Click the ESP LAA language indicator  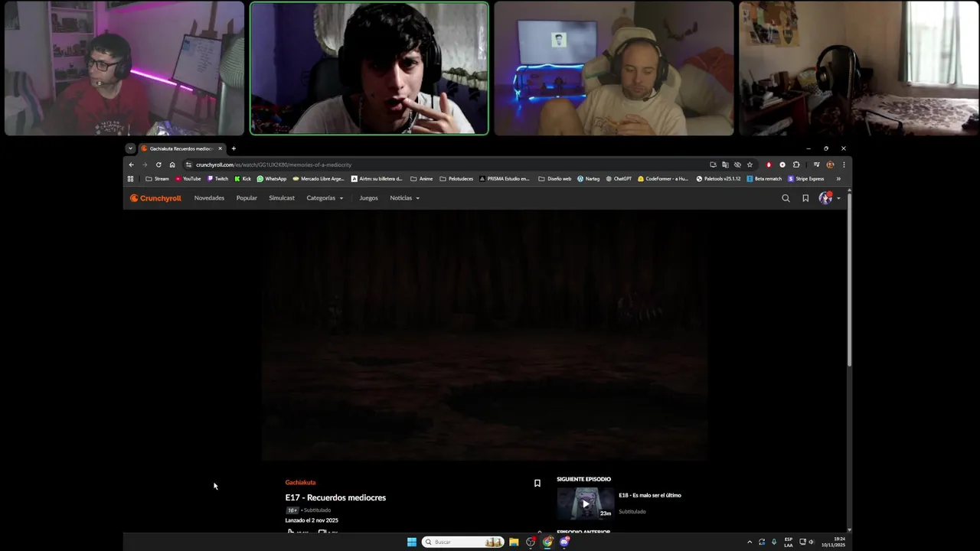click(789, 542)
